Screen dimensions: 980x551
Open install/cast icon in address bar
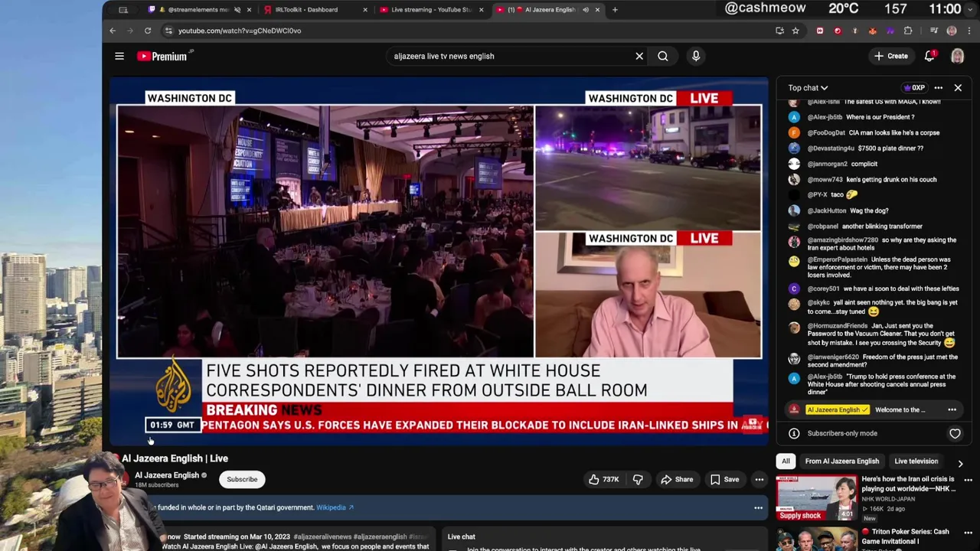point(779,31)
